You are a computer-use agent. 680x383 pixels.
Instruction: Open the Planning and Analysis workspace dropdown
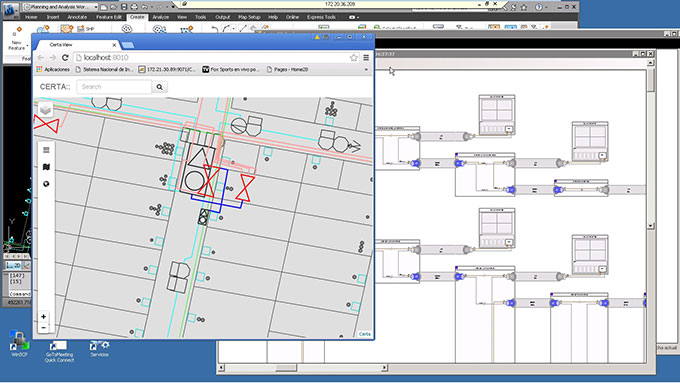tap(60, 7)
